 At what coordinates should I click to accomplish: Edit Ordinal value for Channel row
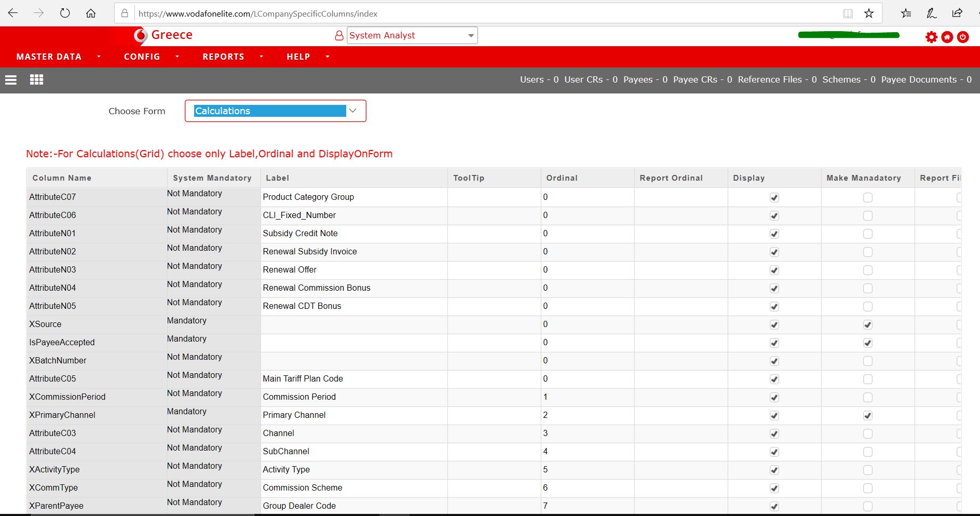588,433
